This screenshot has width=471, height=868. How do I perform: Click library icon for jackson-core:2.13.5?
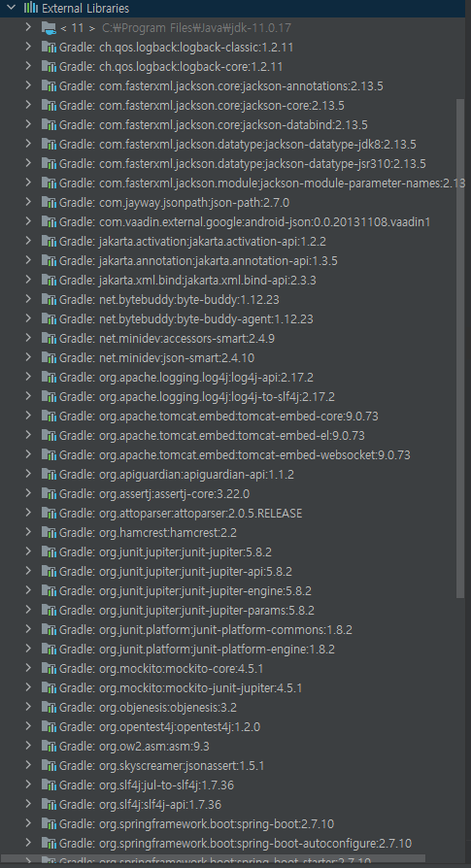(50, 105)
